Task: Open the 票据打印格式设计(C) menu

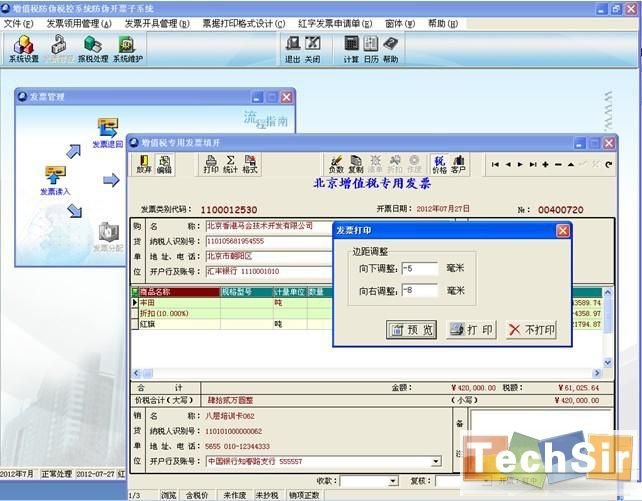Action: click(244, 24)
